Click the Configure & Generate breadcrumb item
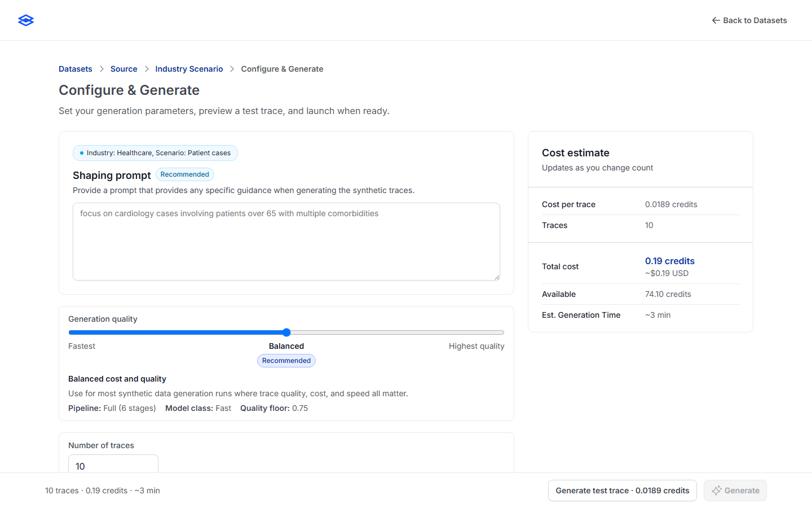Viewport: 812px width, 508px height. (283, 69)
